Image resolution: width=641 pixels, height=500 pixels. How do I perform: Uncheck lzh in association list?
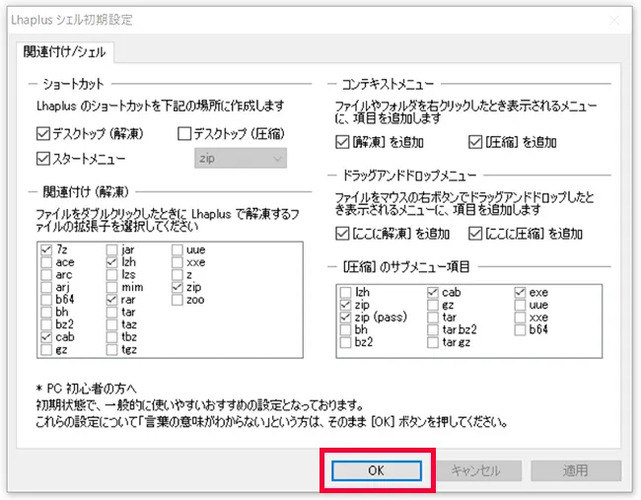[x=112, y=262]
